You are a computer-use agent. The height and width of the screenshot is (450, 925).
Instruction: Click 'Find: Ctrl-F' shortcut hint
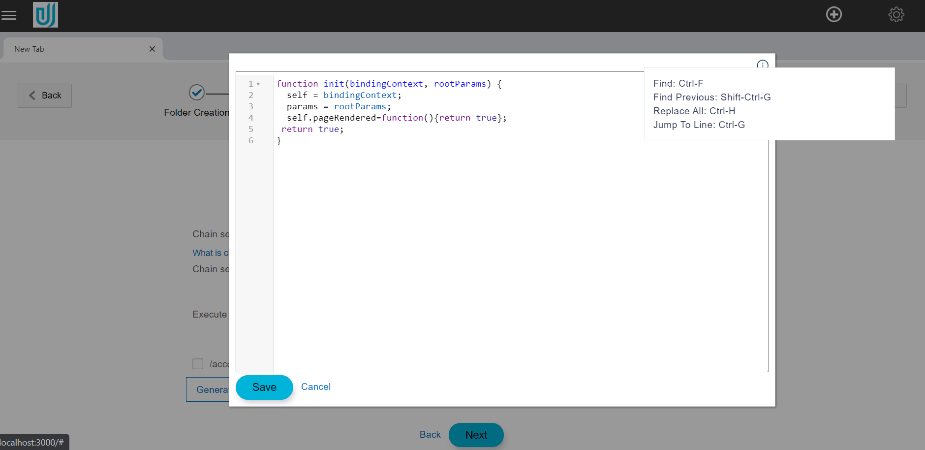(x=678, y=83)
